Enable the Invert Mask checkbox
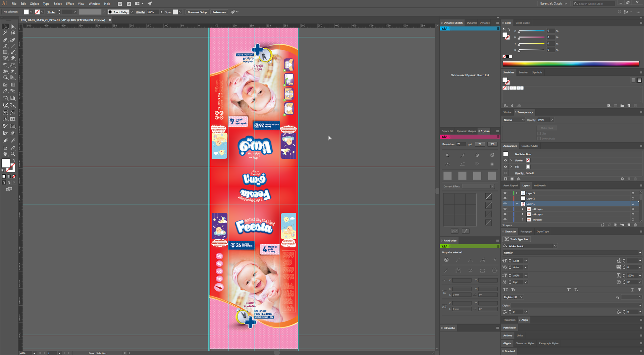Screen dimensions: 644x355 (539, 139)
